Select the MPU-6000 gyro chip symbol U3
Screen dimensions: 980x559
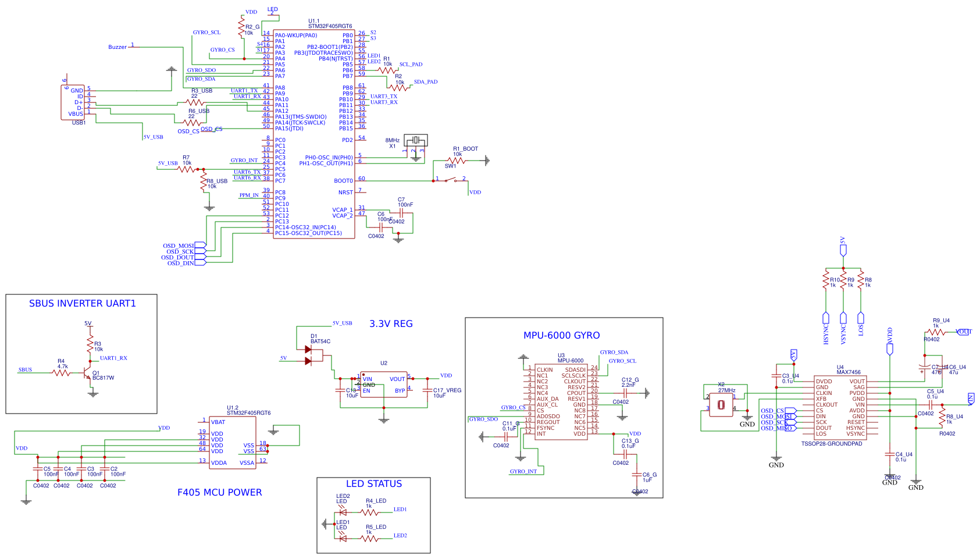[561, 401]
